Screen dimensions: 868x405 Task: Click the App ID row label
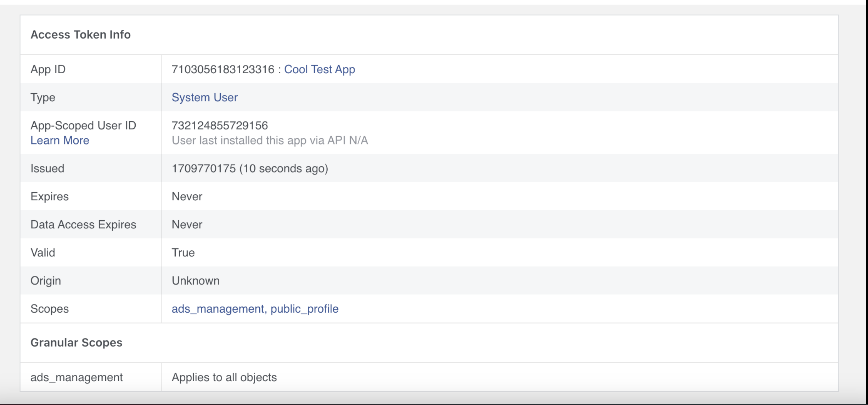[x=48, y=69]
